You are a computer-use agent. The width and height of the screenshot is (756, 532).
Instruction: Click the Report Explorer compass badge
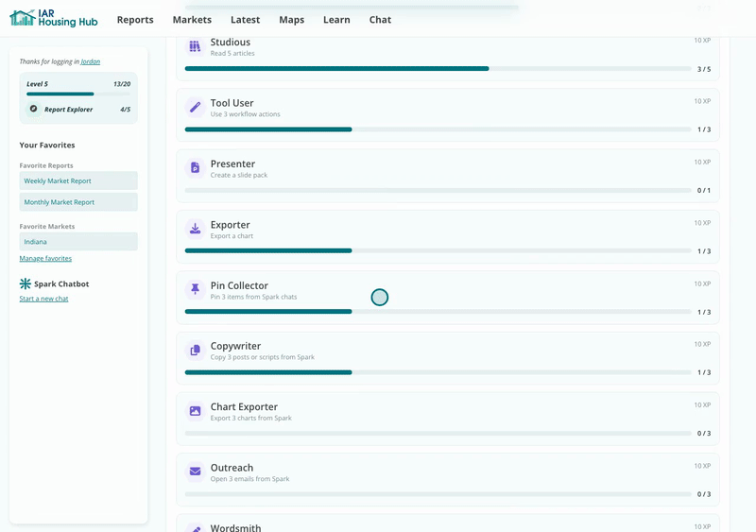coord(33,109)
